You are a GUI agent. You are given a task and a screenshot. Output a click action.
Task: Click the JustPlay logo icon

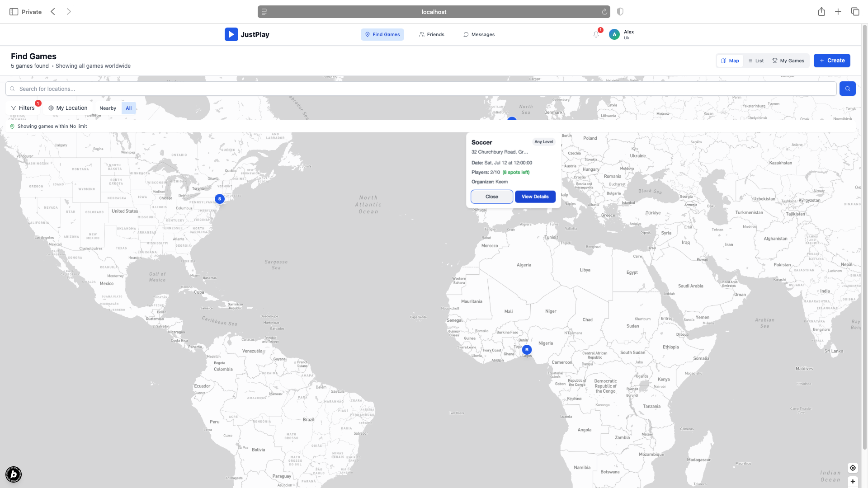pos(231,34)
